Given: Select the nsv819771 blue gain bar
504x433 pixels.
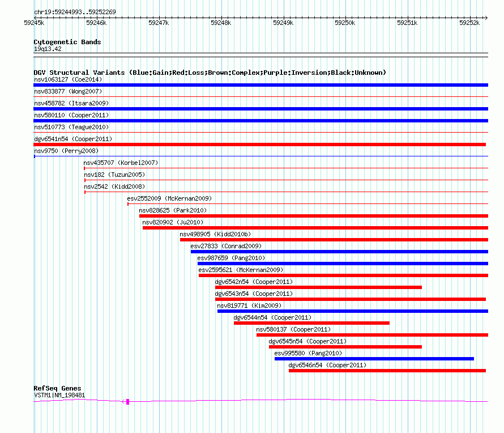Looking at the screenshot, I should [x=353, y=311].
